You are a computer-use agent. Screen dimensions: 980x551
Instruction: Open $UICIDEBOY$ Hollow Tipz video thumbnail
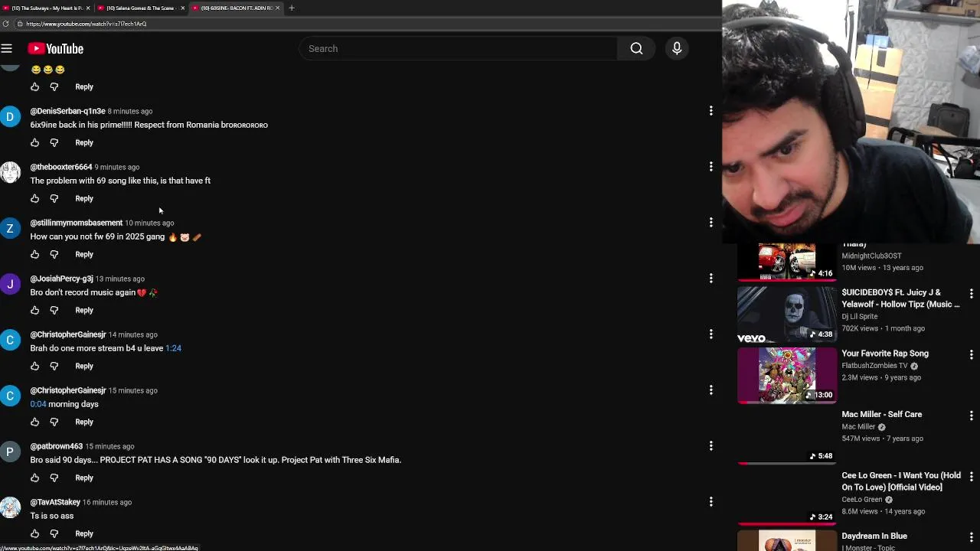787,315
